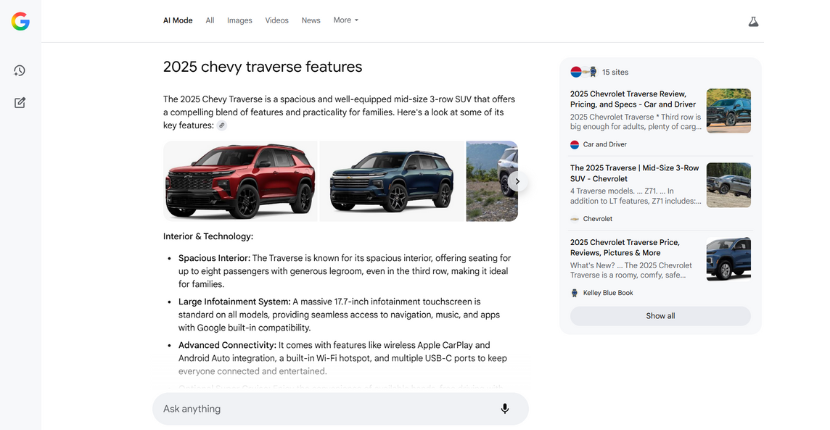This screenshot has width=830, height=430.
Task: Click the Car and Driver favicon
Action: click(x=575, y=144)
